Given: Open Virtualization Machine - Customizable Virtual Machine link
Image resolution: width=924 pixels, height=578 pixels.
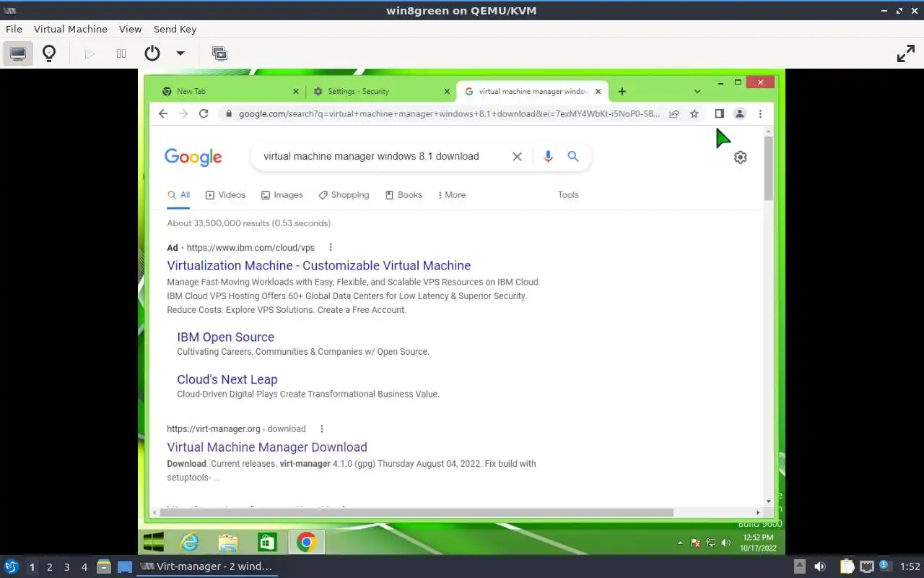Looking at the screenshot, I should tap(319, 266).
